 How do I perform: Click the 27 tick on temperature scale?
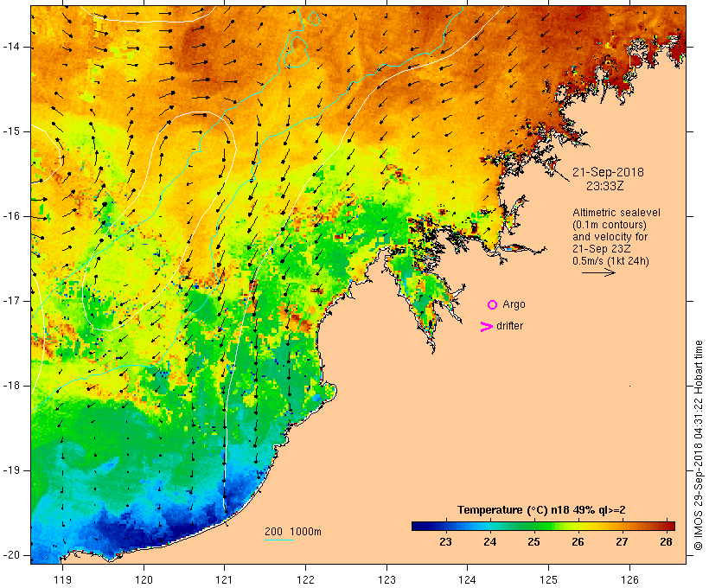pos(622,541)
